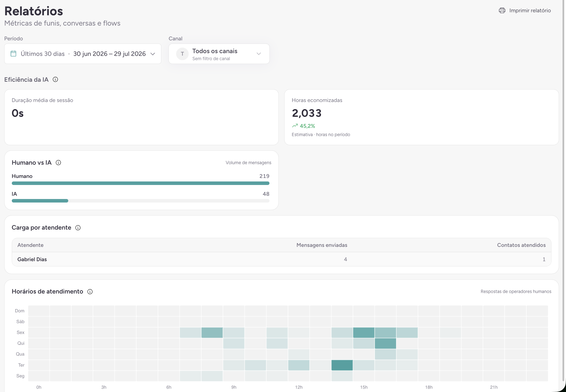Click the T avatar in channel selector
The height and width of the screenshot is (392, 566).
click(182, 54)
